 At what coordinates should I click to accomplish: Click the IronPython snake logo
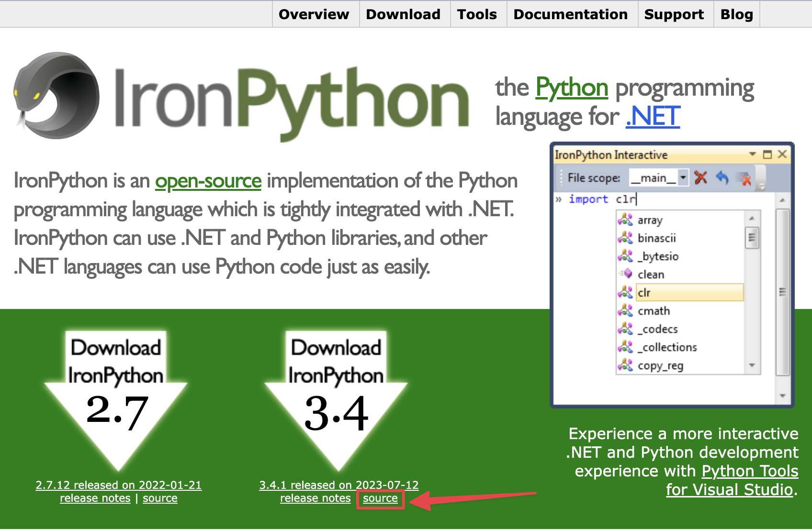pos(55,96)
